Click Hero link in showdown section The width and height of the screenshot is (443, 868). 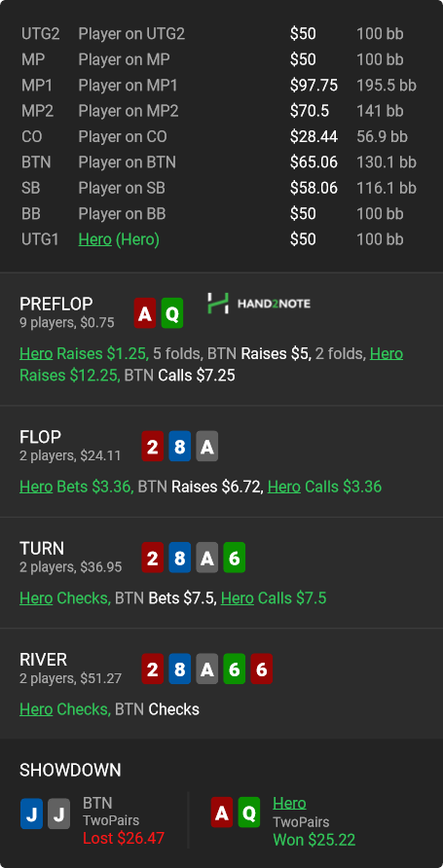click(289, 803)
